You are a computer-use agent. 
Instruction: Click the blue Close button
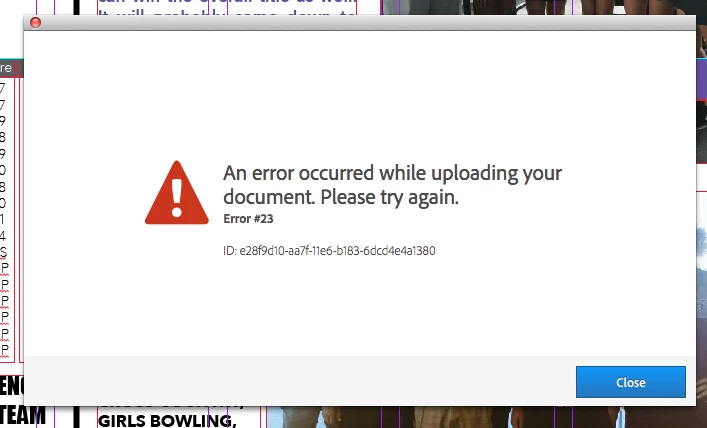click(x=630, y=382)
